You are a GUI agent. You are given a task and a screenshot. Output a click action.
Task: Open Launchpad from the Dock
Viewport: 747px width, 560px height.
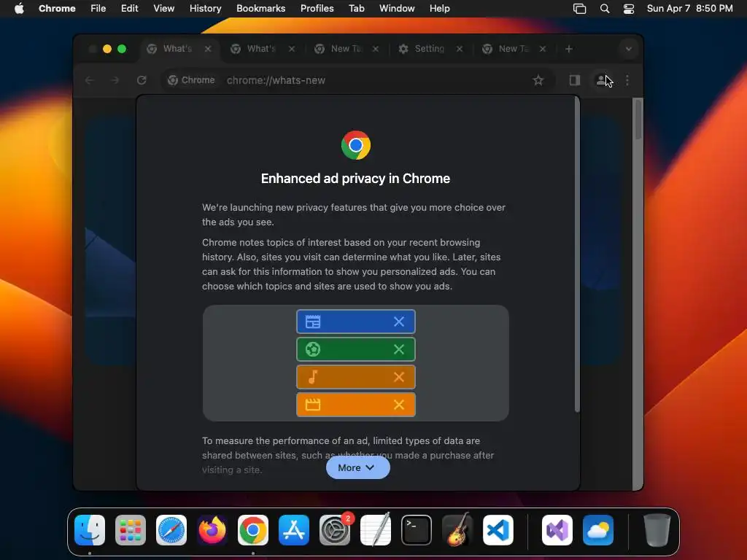131,529
